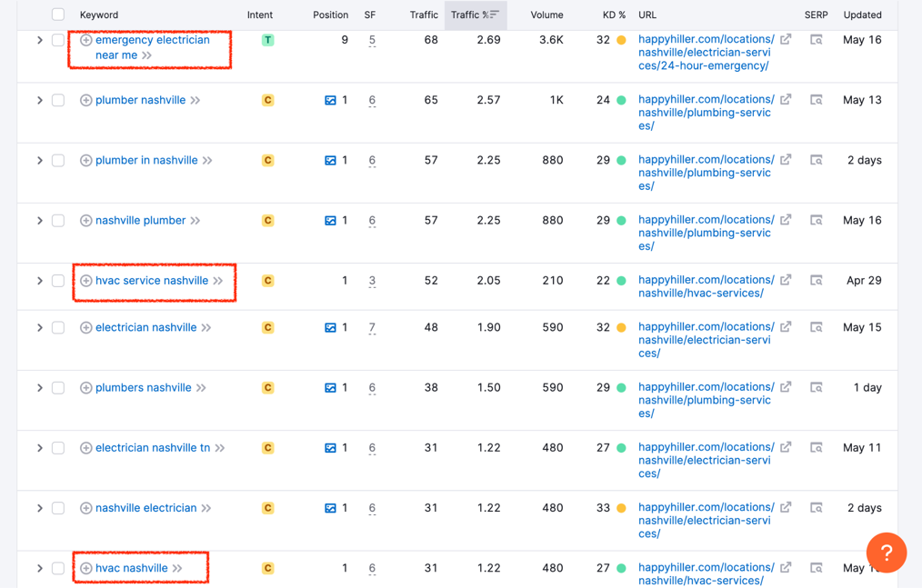This screenshot has width=922, height=588.
Task: Click the T intent badge for emergency electrician
Action: coord(267,40)
